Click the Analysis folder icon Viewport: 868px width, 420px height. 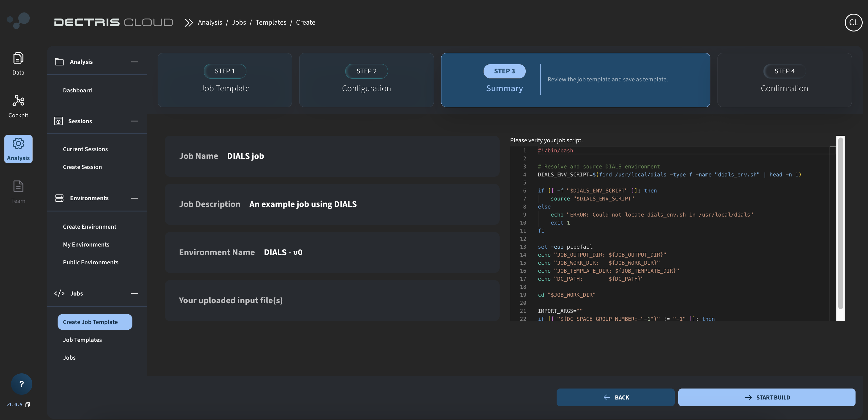[59, 62]
